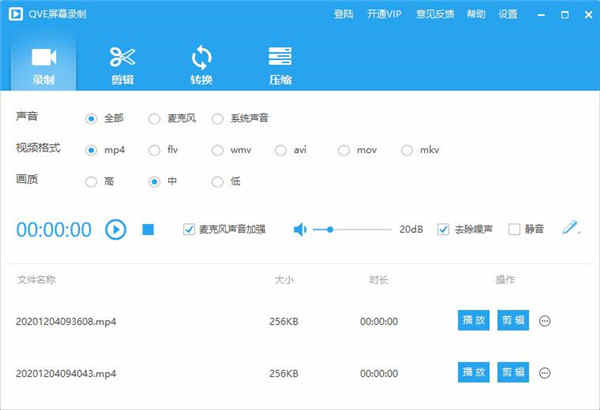Viewport: 600px width, 410px height.
Task: Open the 开通VIP menu item
Action: 384,14
